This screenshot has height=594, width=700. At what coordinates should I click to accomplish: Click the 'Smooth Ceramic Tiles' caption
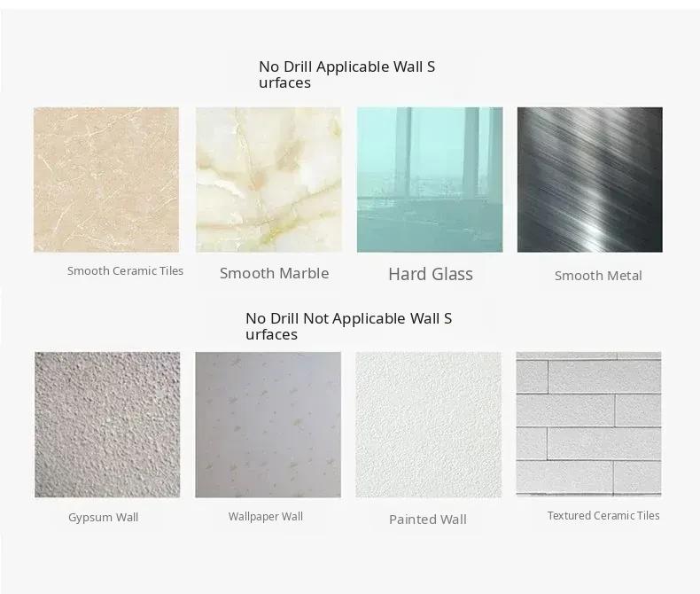coord(126,270)
